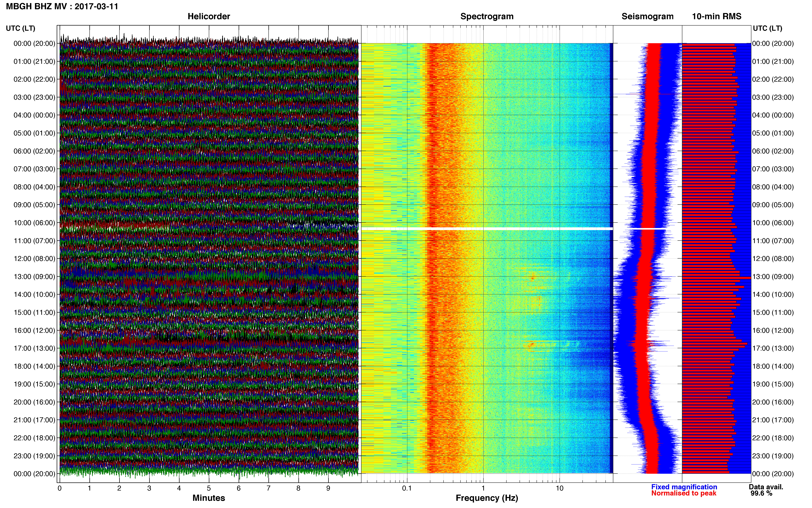Click the Minutes axis label

209,498
